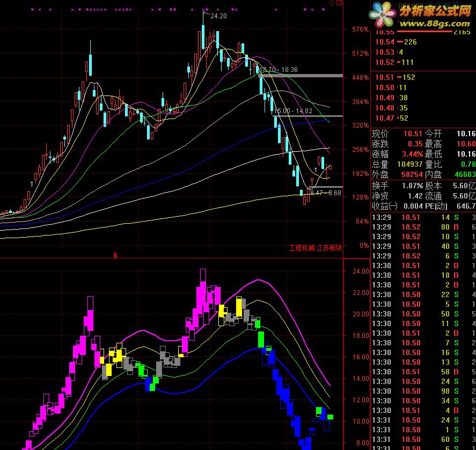Select bid row 10.51 with volume 152

[395, 77]
